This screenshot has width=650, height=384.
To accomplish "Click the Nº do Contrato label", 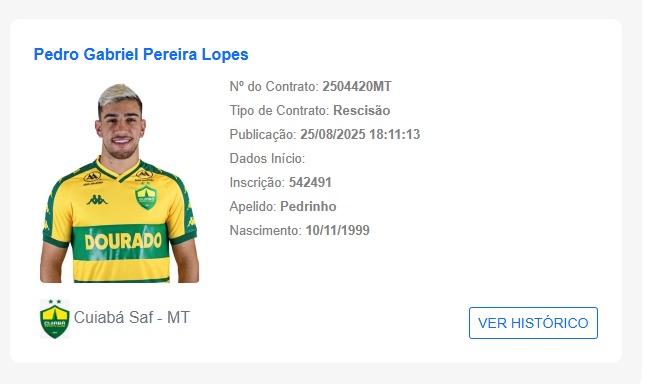I will 274,86.
